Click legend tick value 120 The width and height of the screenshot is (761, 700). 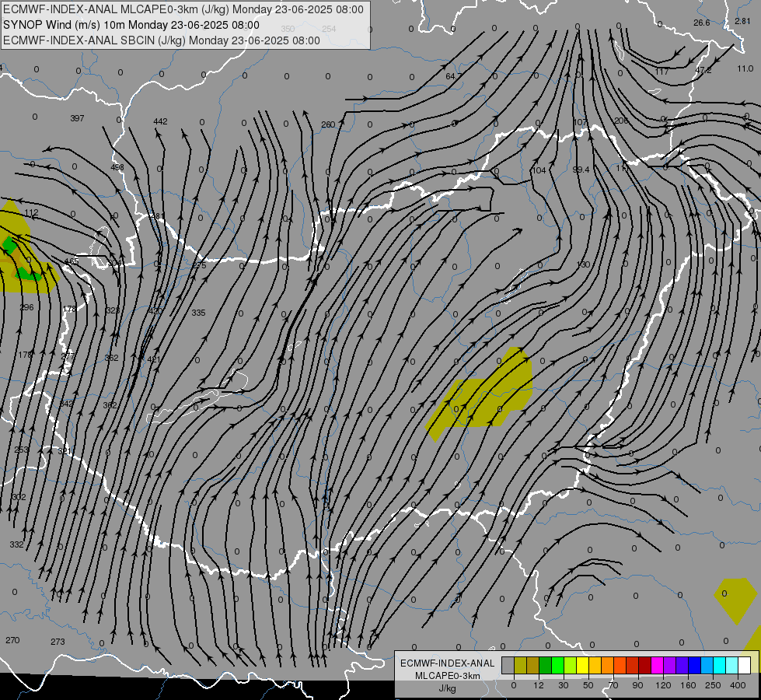663,685
